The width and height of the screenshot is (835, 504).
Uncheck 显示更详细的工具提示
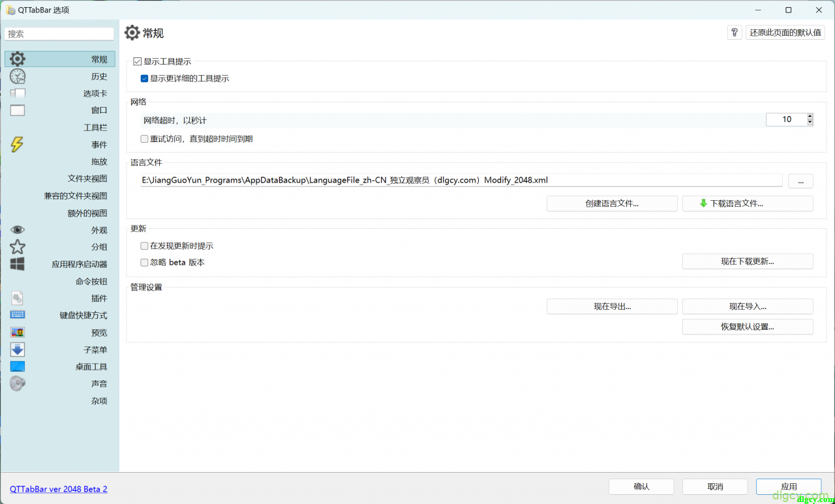[x=145, y=78]
